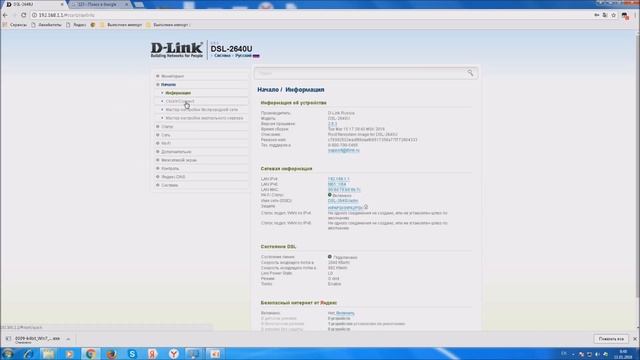Expand the Межсетевой экран section
Image resolution: width=640 pixels, height=360 pixels.
click(179, 160)
